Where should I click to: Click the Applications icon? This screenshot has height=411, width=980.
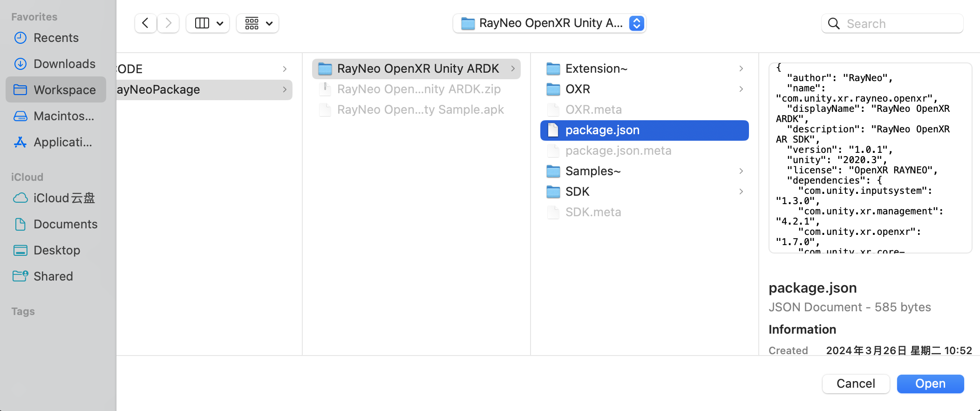coord(20,142)
